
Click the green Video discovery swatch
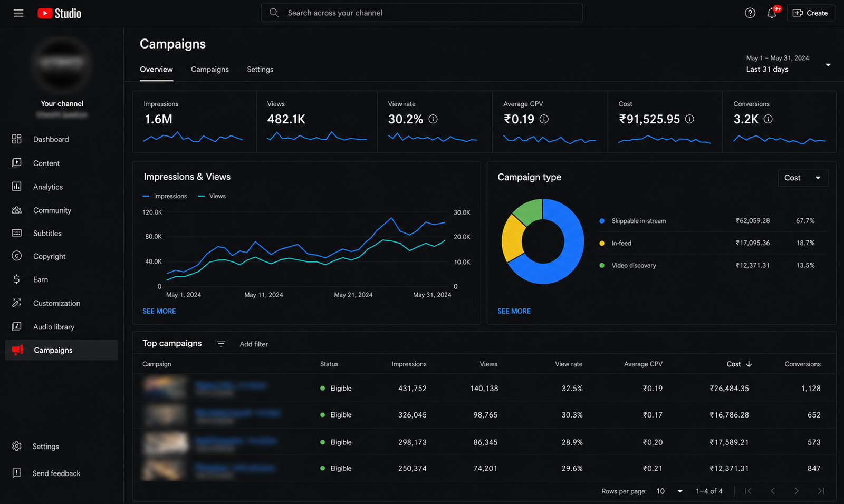pyautogui.click(x=602, y=265)
